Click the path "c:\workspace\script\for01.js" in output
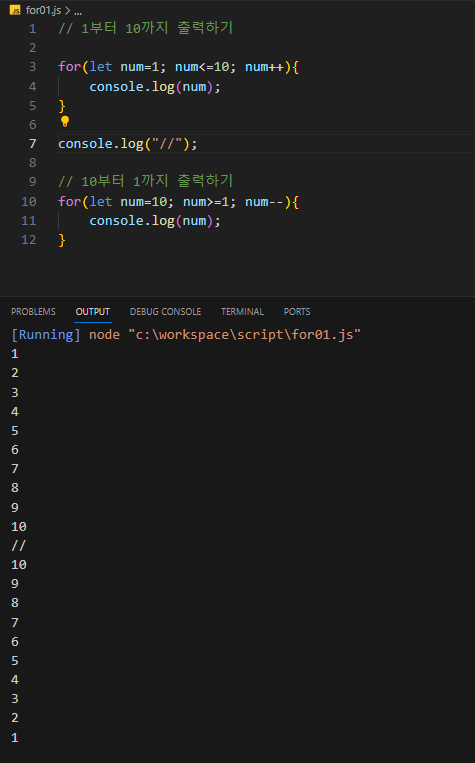This screenshot has width=475, height=763. point(244,335)
